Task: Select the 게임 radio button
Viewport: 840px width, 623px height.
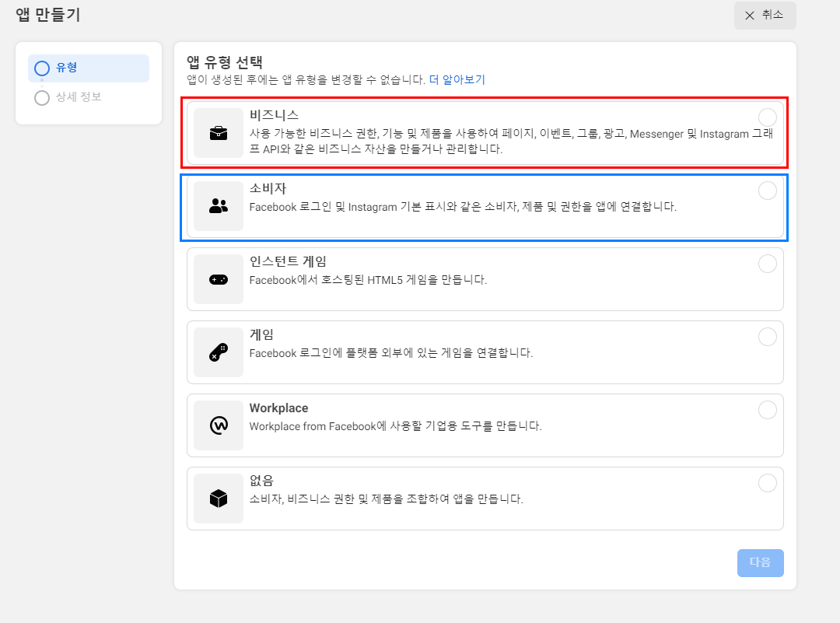Action: click(x=768, y=337)
